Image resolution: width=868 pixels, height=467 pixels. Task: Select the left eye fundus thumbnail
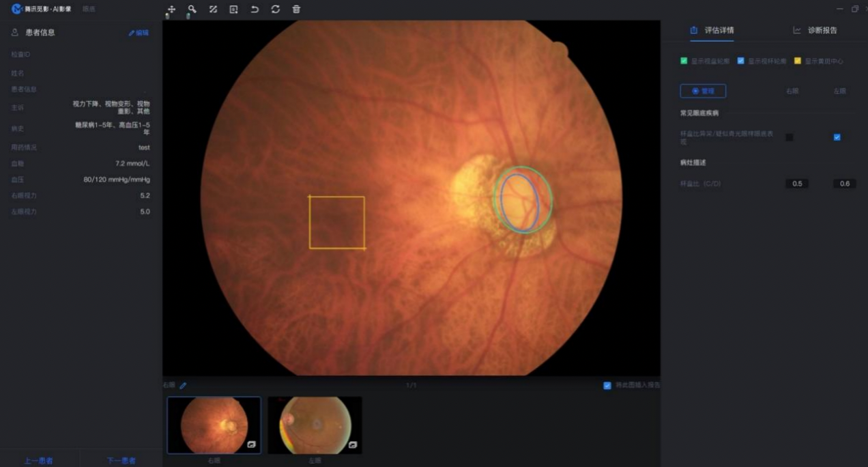315,425
